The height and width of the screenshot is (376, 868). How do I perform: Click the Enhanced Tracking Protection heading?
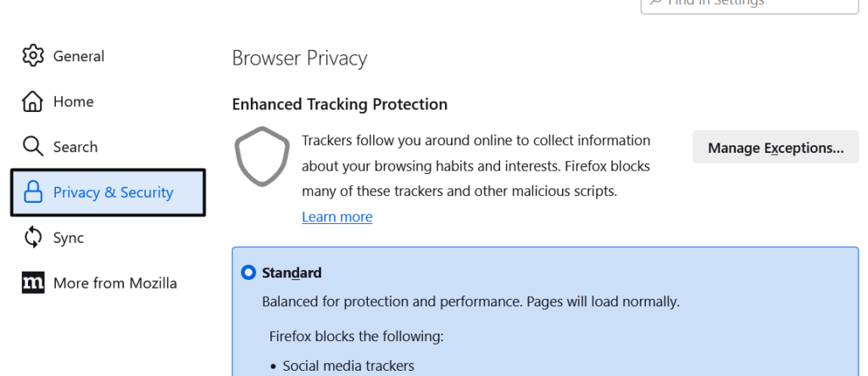[339, 104]
